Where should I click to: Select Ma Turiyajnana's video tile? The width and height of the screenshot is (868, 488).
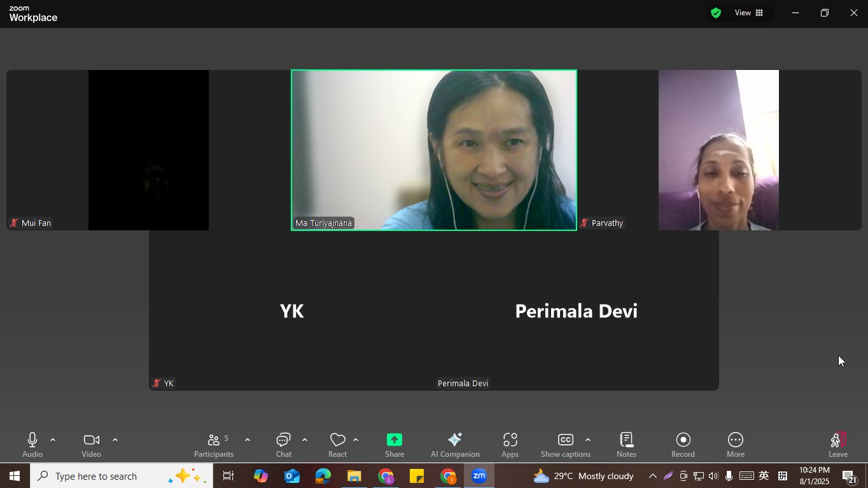[434, 150]
